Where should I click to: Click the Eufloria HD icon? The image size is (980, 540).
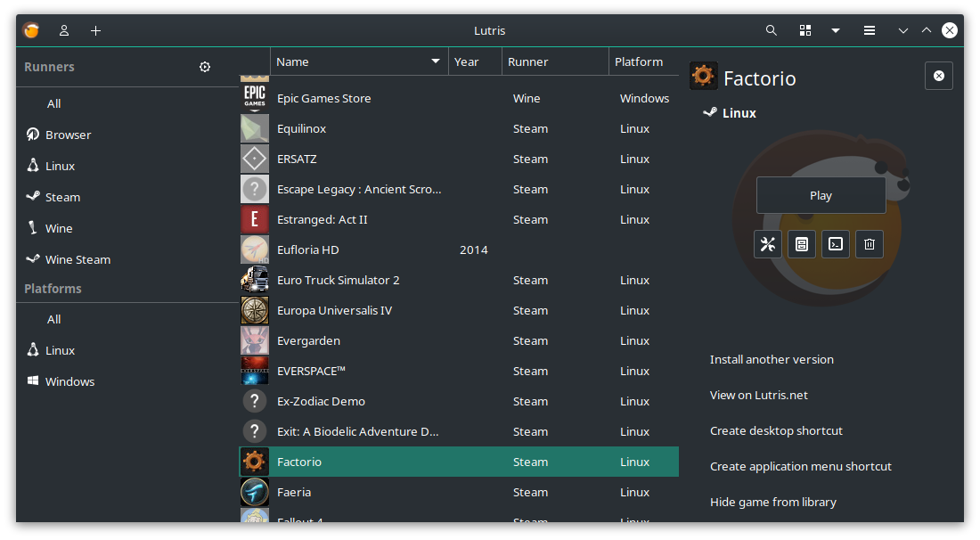255,250
